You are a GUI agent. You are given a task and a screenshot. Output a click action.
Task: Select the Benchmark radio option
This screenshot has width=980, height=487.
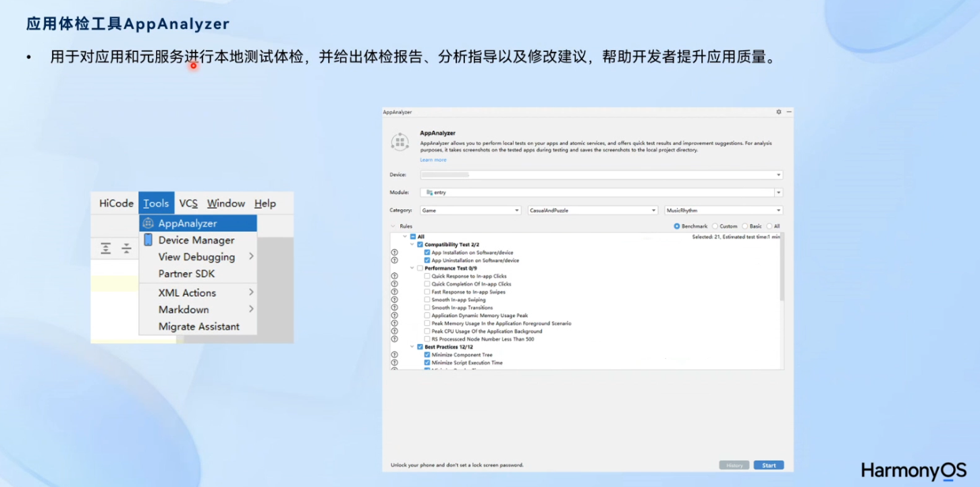pos(677,227)
